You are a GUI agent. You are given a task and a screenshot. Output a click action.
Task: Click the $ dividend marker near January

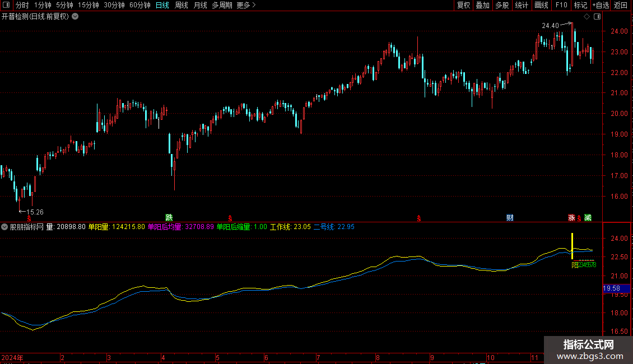pyautogui.click(x=29, y=218)
